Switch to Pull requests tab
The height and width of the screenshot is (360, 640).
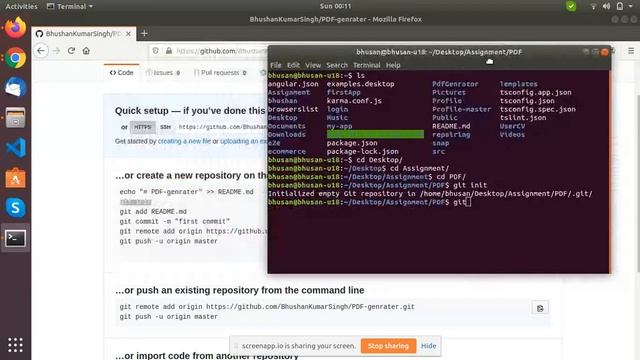coord(220,73)
